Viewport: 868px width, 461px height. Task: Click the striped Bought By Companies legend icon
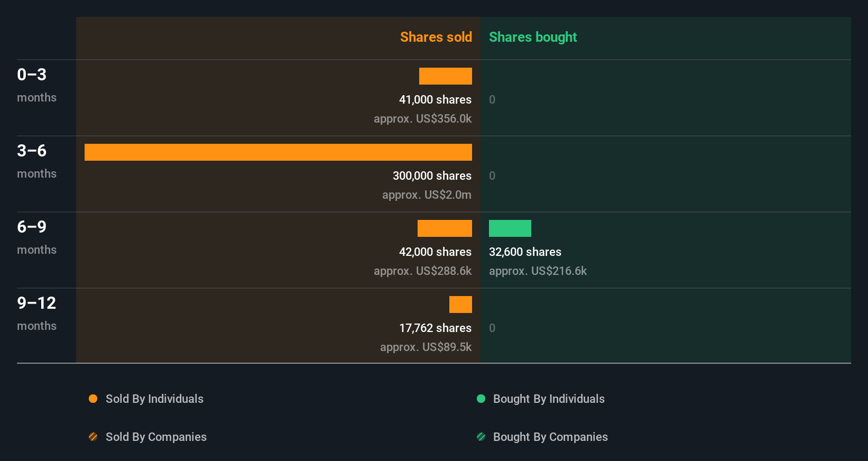pyautogui.click(x=481, y=437)
